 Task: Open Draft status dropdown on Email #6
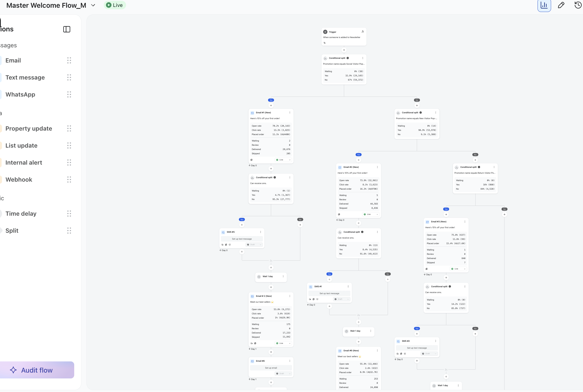tap(283, 374)
